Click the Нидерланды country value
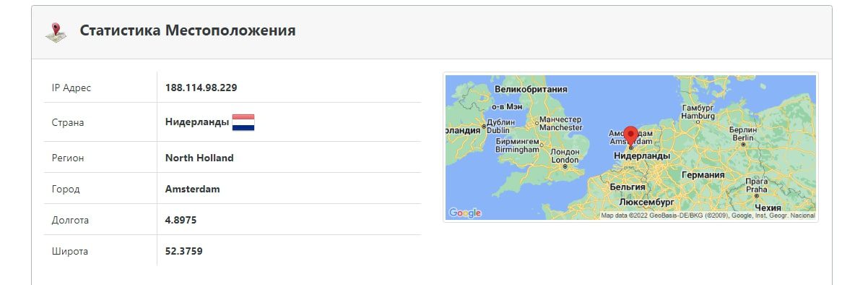Viewport: 868px width, 285px height. tap(197, 122)
